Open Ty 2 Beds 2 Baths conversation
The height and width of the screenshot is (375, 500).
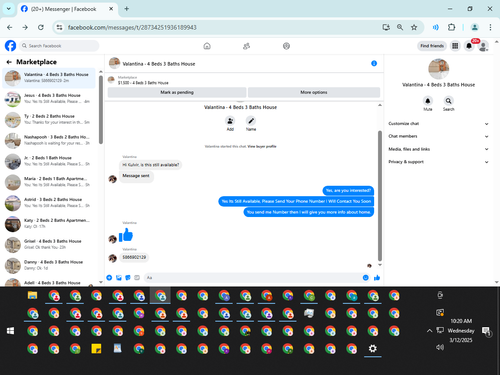[x=49, y=119]
